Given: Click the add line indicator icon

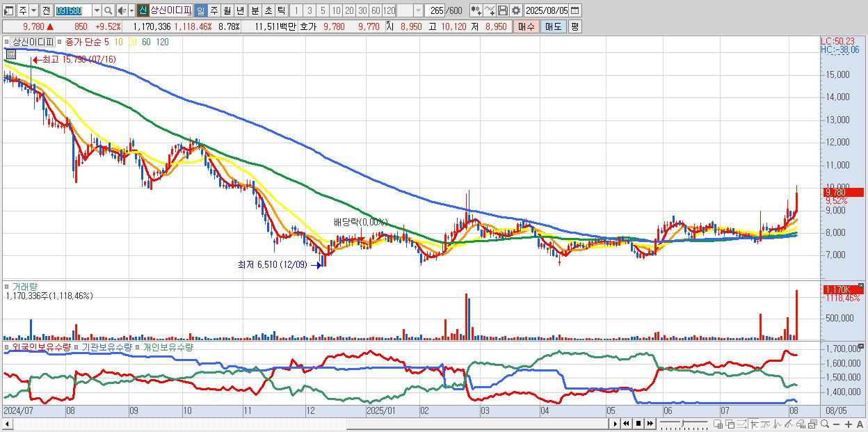Looking at the screenshot, I should pos(490,10).
